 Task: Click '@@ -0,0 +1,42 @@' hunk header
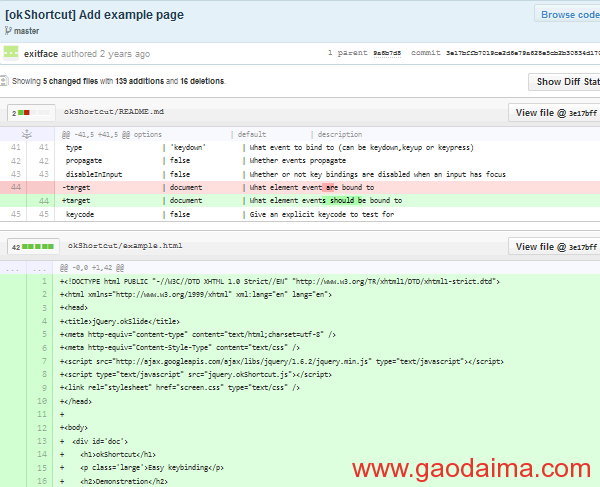click(x=92, y=268)
